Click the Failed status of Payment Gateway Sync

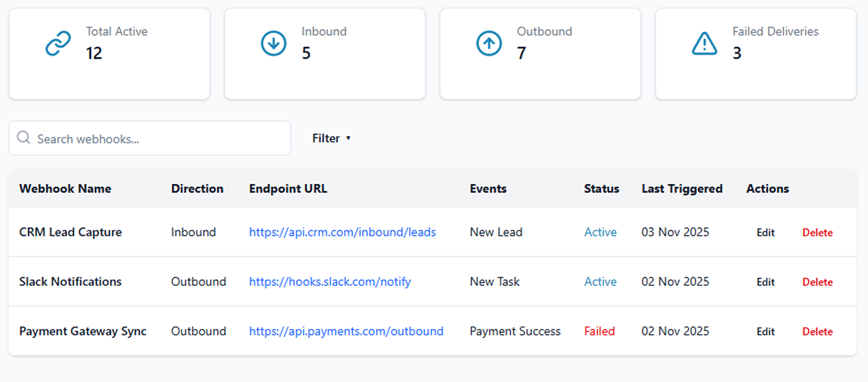(600, 332)
